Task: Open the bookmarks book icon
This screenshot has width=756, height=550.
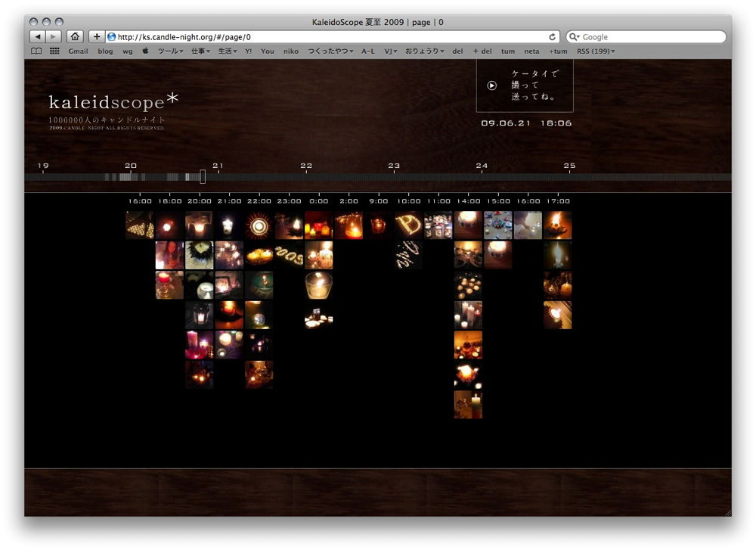Action: click(36, 51)
